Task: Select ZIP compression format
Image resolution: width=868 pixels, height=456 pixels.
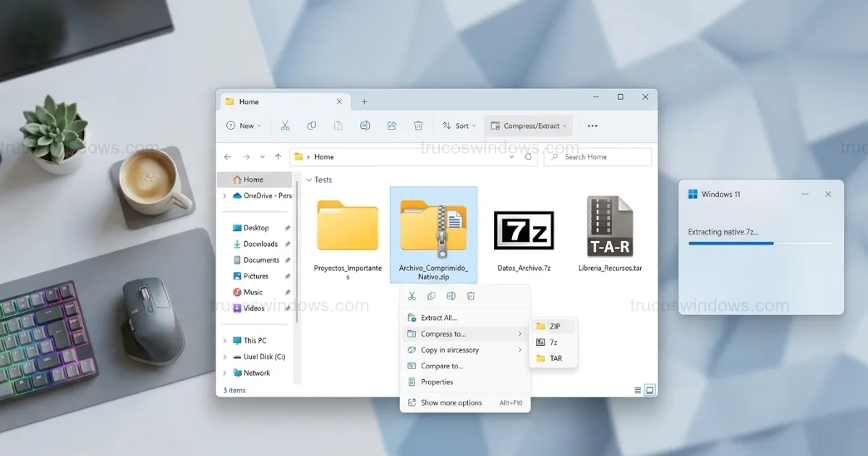Action: pos(553,326)
